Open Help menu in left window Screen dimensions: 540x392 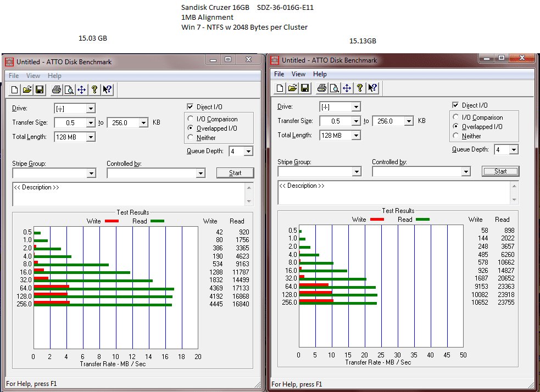point(54,75)
